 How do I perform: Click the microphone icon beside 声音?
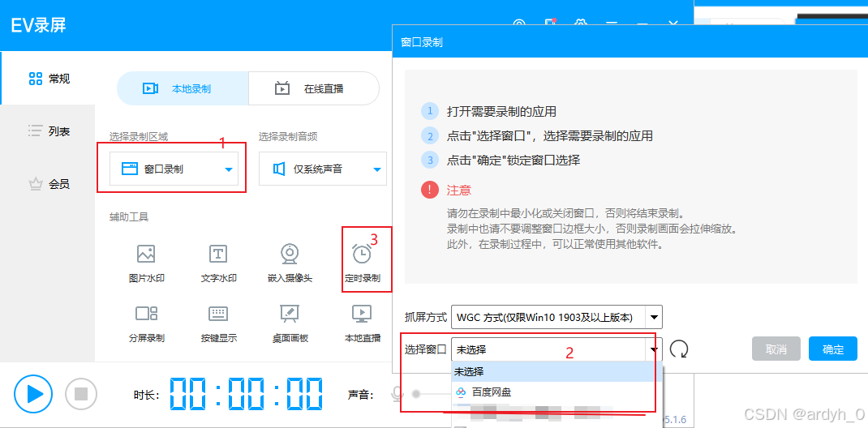397,394
